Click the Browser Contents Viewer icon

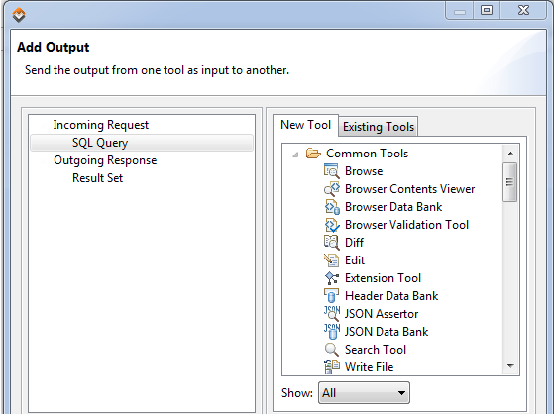(x=331, y=189)
